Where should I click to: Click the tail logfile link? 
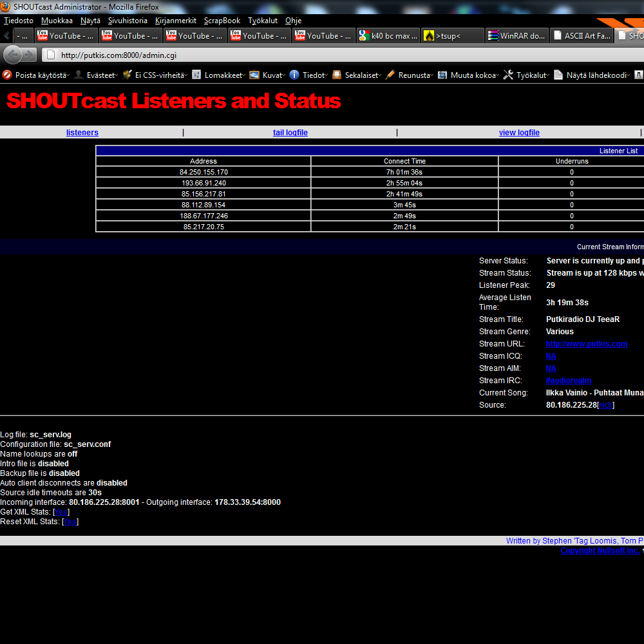point(290,132)
